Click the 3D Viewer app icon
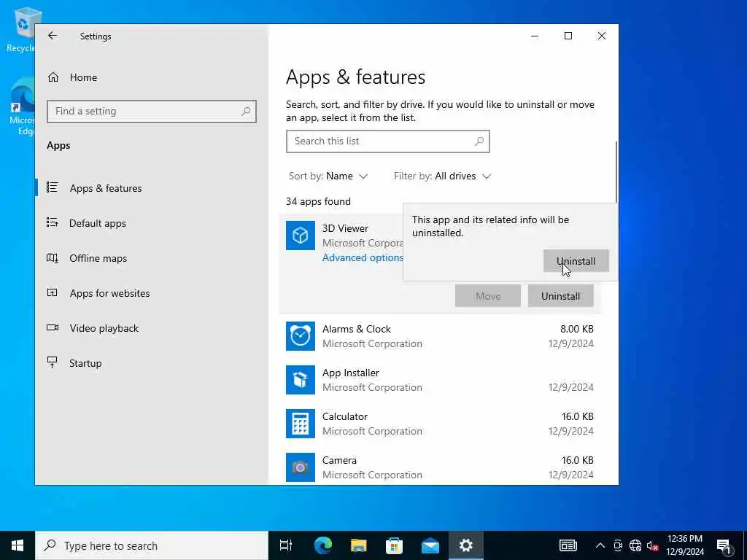This screenshot has width=747, height=560. pyautogui.click(x=300, y=236)
